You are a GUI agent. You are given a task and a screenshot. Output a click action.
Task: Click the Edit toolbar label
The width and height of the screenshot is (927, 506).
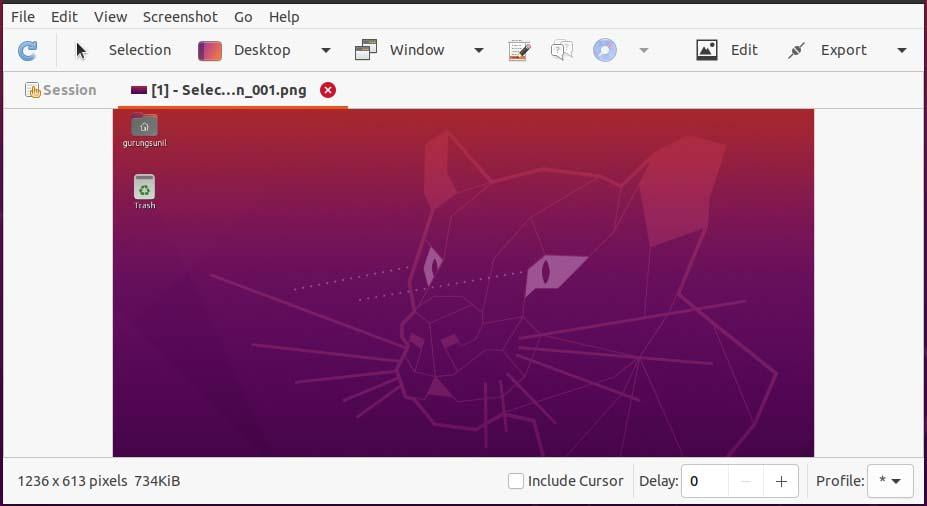tap(744, 50)
